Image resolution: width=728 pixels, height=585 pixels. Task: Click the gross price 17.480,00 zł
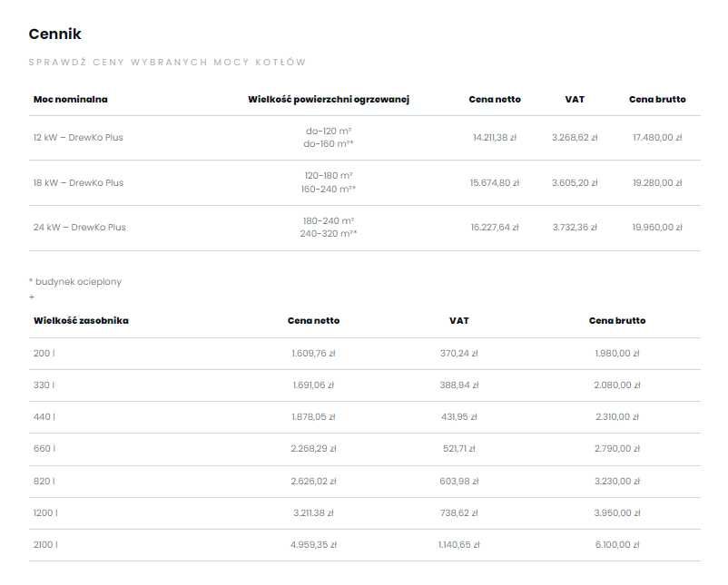657,138
